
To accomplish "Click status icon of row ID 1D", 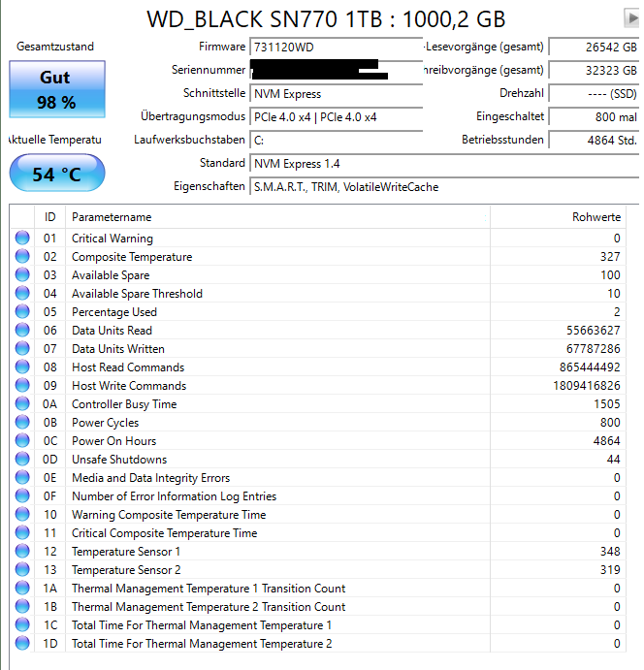I will [x=22, y=643].
